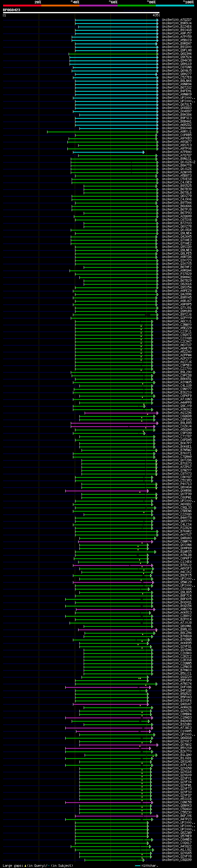This screenshot has width=197, height=868.
Task: Select the hit label UniRef100_O04897
Action: pyautogui.click(x=176, y=111)
